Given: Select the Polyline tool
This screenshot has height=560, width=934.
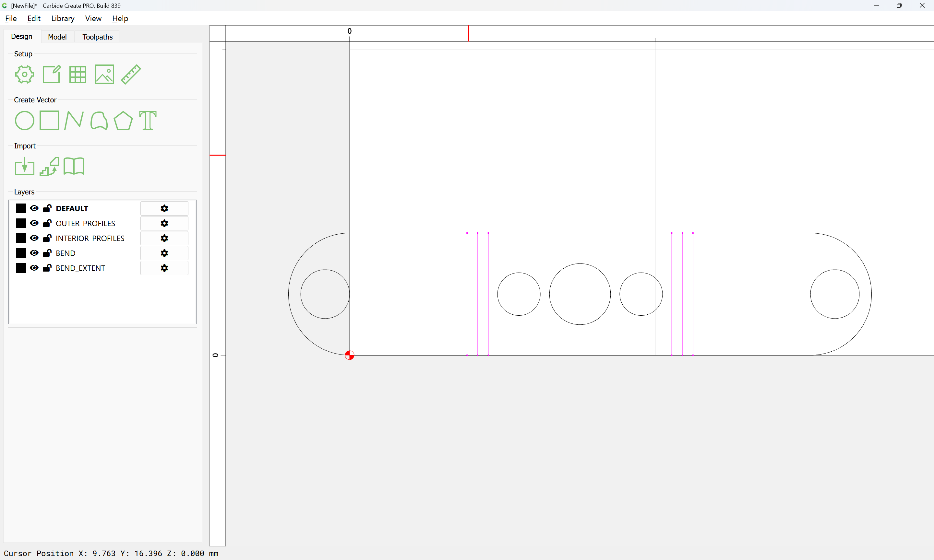Looking at the screenshot, I should pos(74,121).
